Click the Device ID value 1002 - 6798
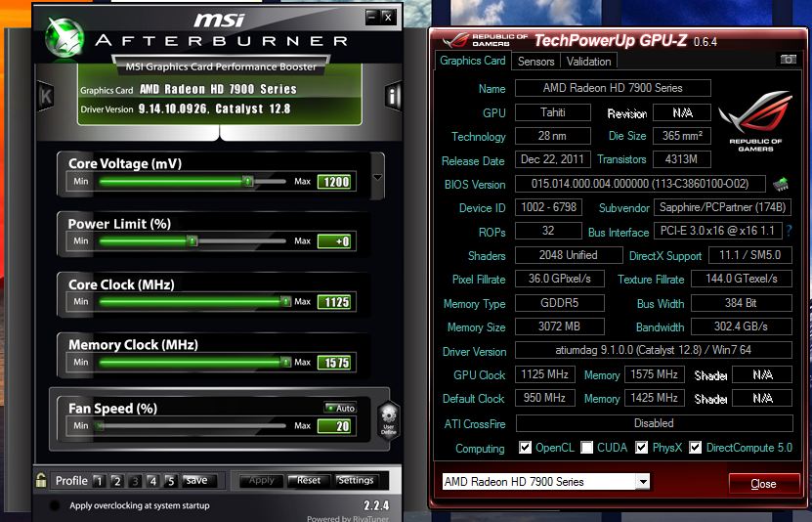 548,207
